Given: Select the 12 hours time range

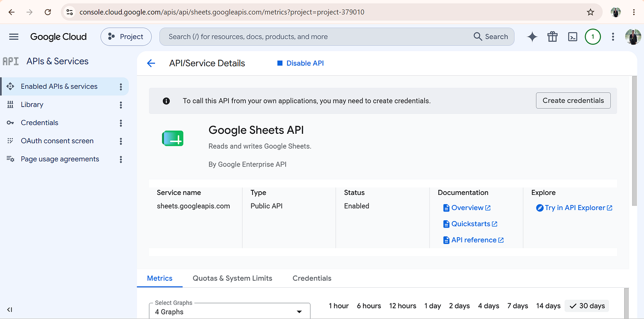Looking at the screenshot, I should click(x=402, y=306).
